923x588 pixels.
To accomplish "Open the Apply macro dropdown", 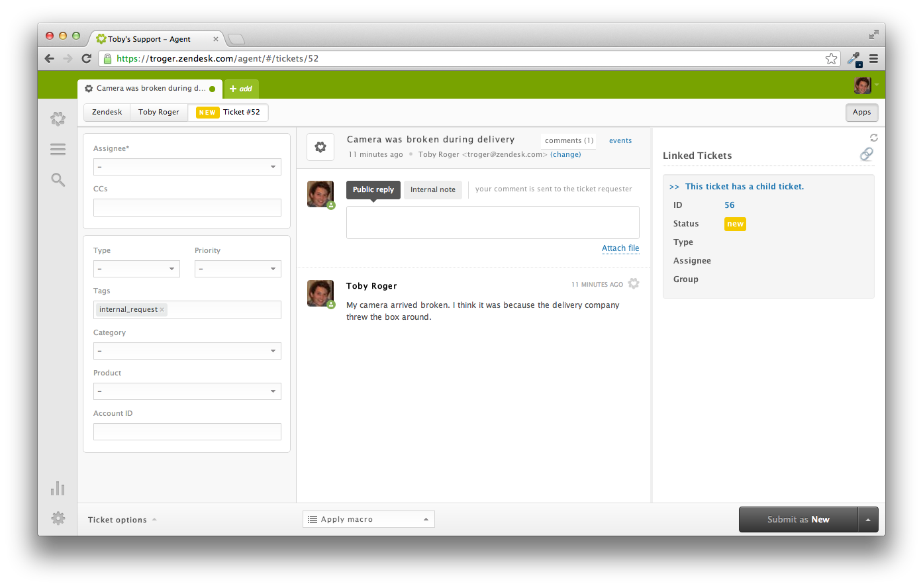I will [x=369, y=519].
